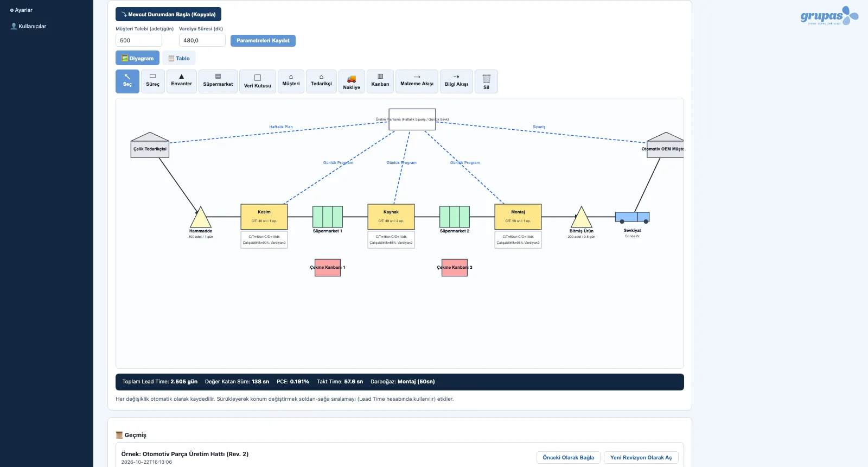Click Yeni Revizyon Olarak Aç button

coord(641,458)
